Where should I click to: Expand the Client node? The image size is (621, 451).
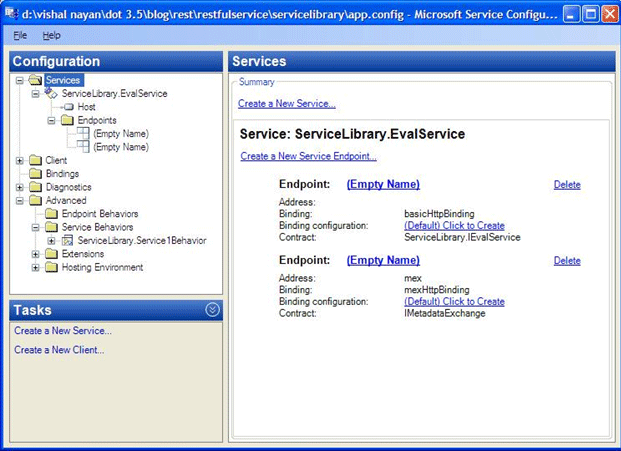pos(19,160)
